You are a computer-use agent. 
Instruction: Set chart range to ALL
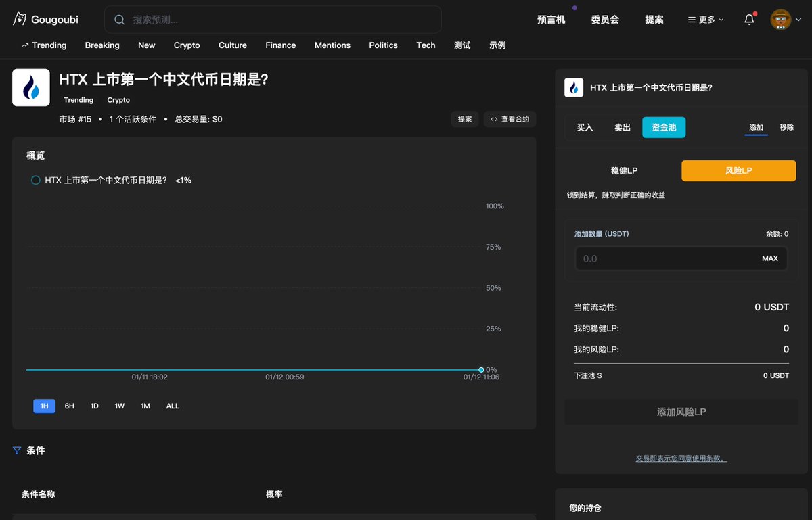pyautogui.click(x=173, y=406)
